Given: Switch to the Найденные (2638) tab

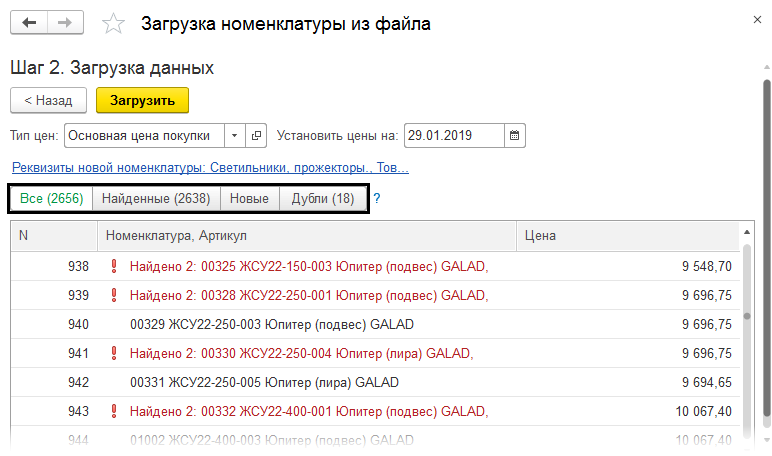Looking at the screenshot, I should tap(155, 199).
